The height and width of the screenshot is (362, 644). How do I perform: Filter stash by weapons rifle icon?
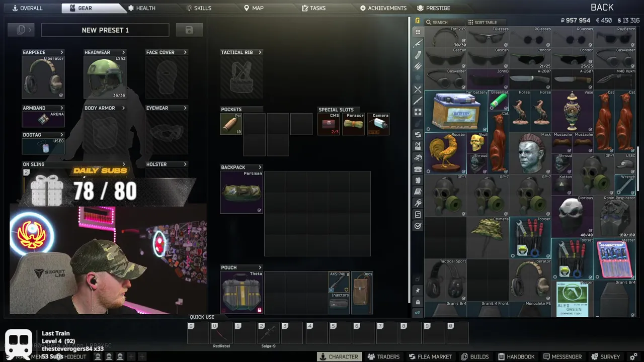click(418, 44)
